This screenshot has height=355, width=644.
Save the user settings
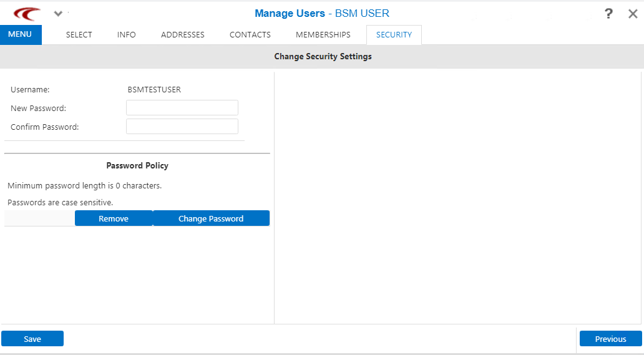[x=32, y=339]
